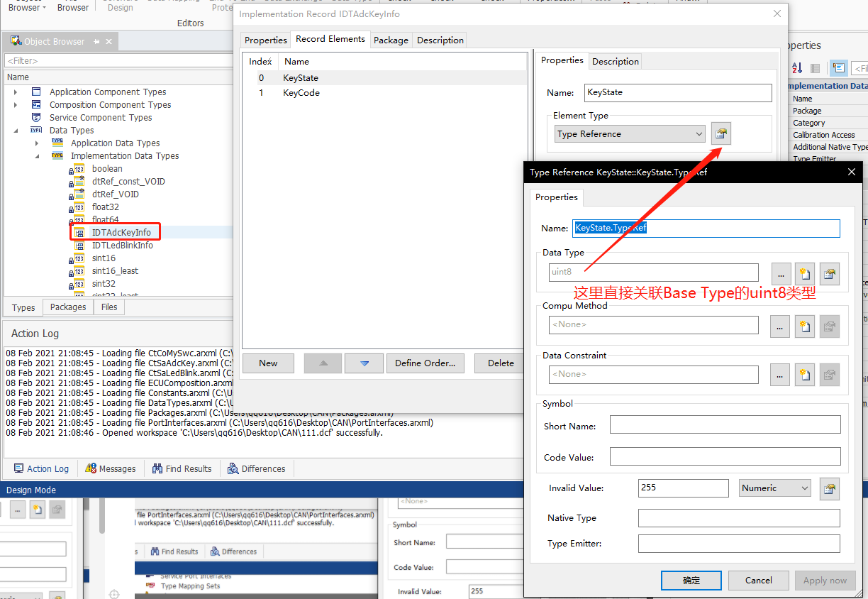Open Element Type reference properties icon
Viewport: 868px width, 599px height.
tap(721, 133)
